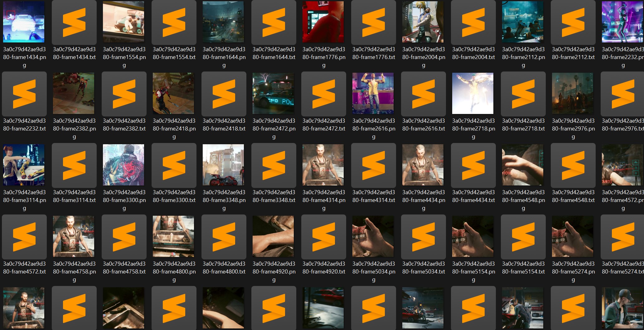
Task: Open the frame3114.png cyber arm thumbnail
Action: coord(24,165)
